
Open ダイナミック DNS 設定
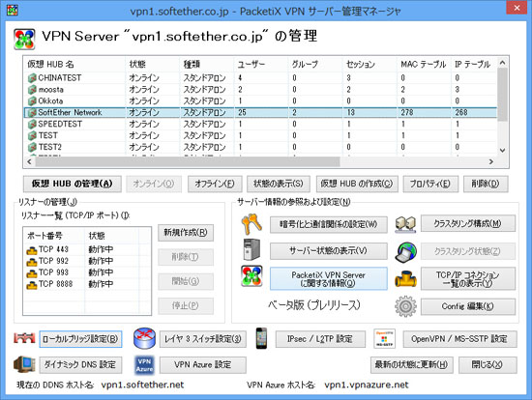(80, 365)
